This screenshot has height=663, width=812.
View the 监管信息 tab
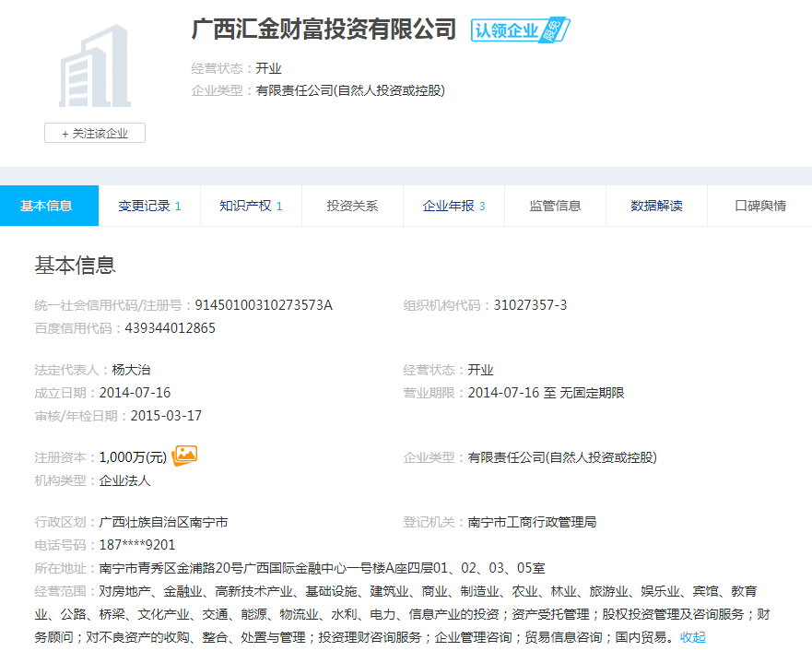[555, 206]
